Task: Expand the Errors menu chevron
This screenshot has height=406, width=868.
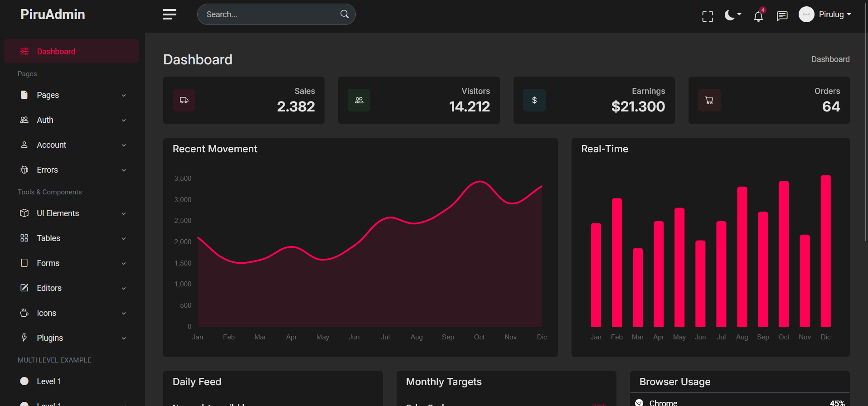Action: [x=124, y=170]
